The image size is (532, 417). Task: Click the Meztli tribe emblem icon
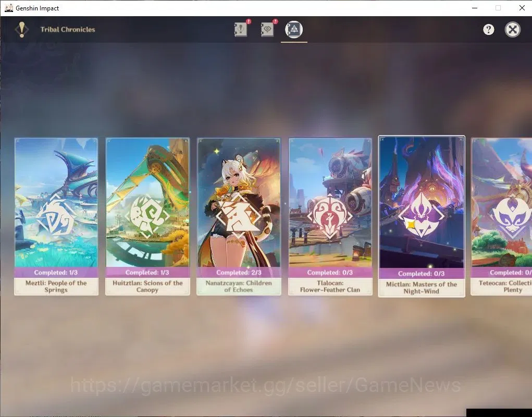[56, 216]
